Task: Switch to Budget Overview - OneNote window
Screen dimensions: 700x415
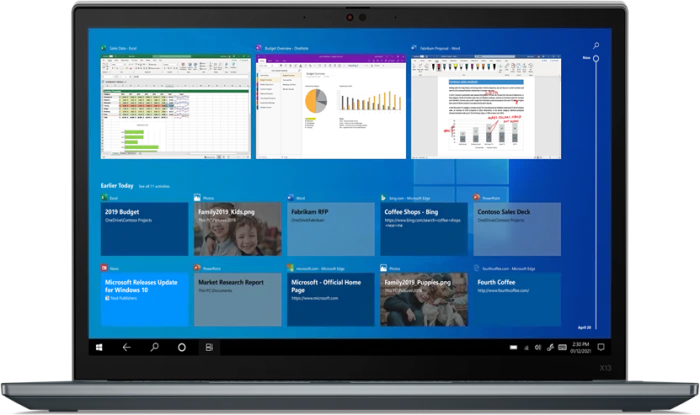Action: point(331,107)
